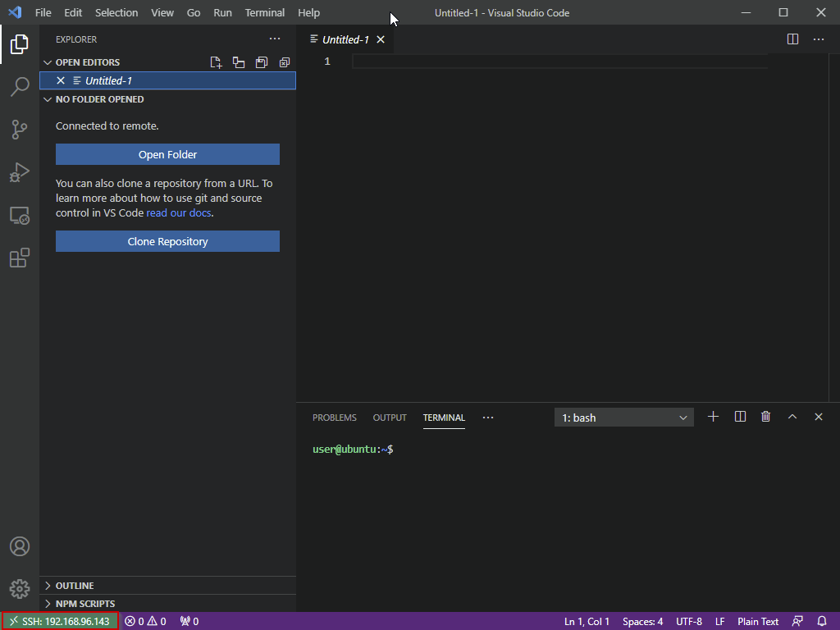The image size is (840, 630).
Task: Select the Untitled-1 editor tab
Action: [x=345, y=39]
